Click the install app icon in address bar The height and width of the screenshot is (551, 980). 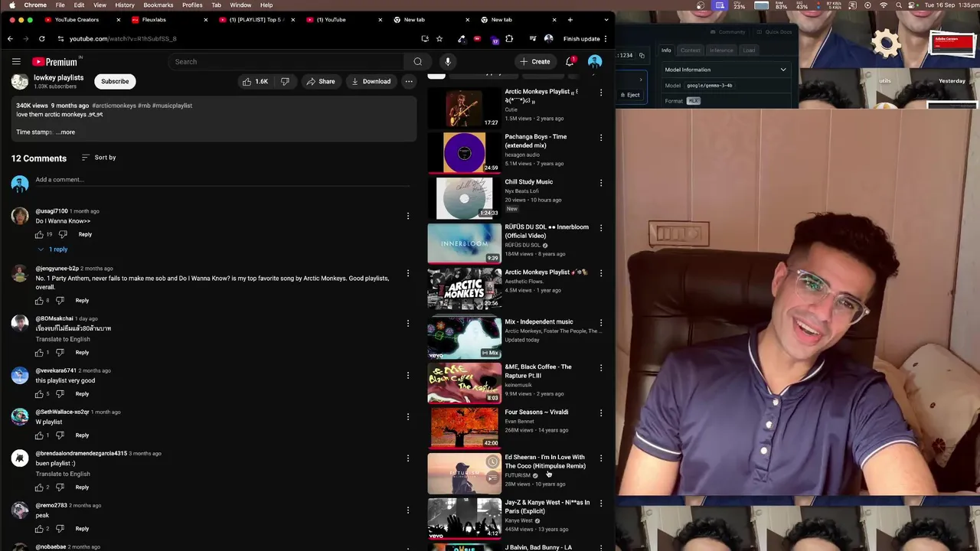point(425,38)
